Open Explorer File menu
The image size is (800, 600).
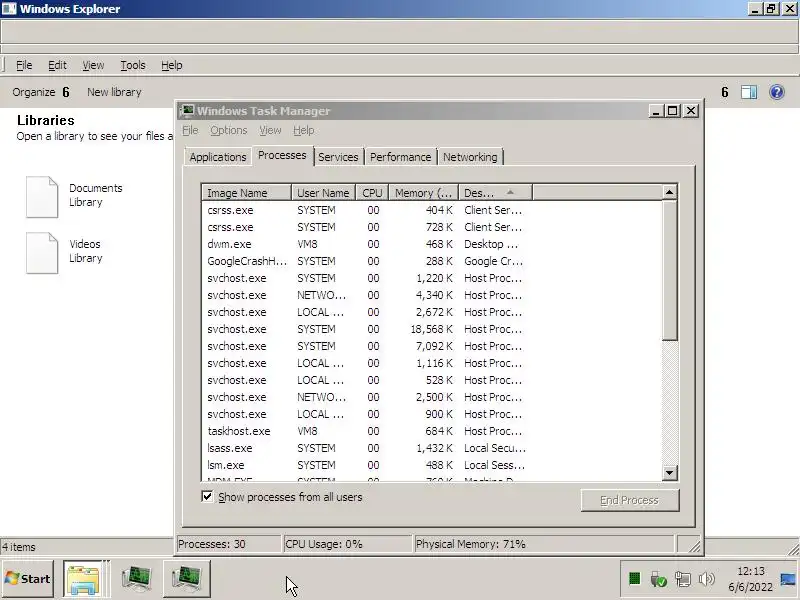tap(24, 65)
